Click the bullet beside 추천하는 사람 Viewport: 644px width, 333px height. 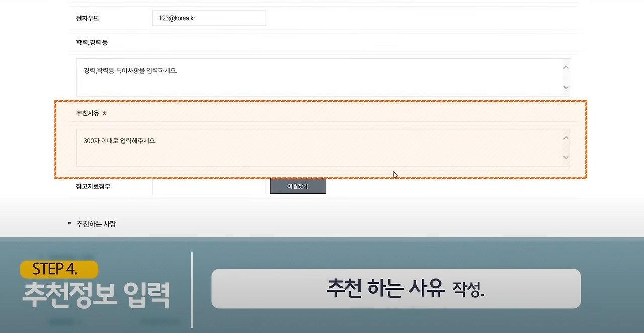coord(69,223)
